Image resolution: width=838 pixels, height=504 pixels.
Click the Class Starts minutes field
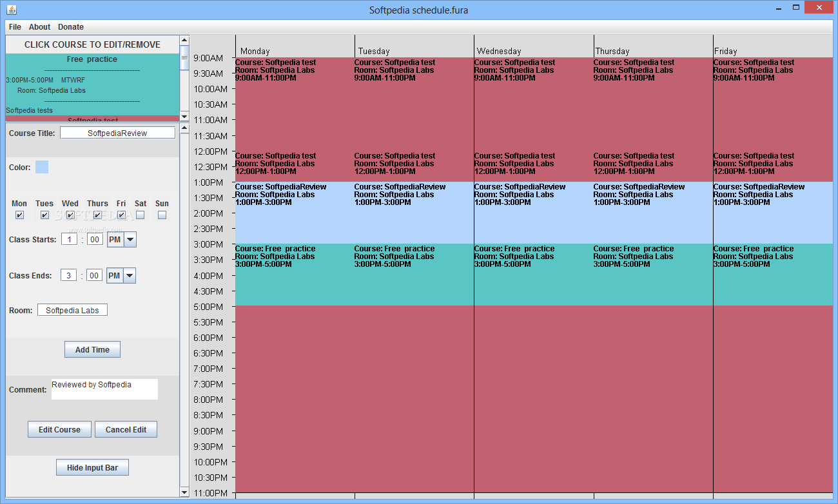click(95, 240)
